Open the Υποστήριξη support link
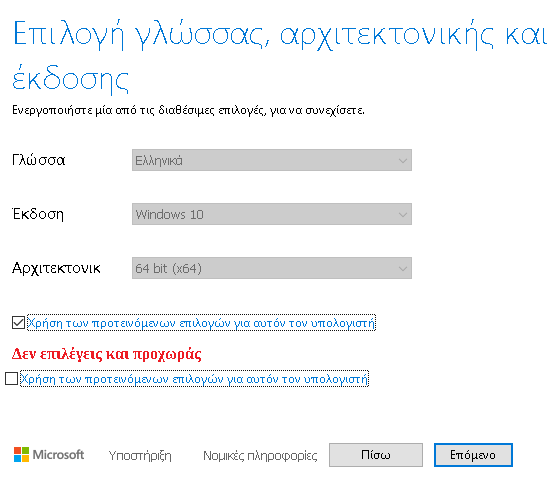The width and height of the screenshot is (560, 483). [x=140, y=455]
